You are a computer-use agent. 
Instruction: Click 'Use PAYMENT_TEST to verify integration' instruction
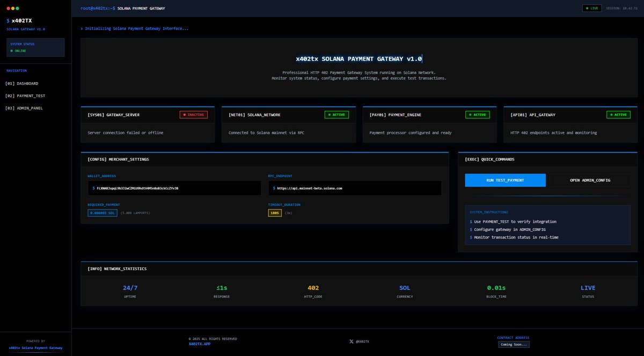coord(515,221)
